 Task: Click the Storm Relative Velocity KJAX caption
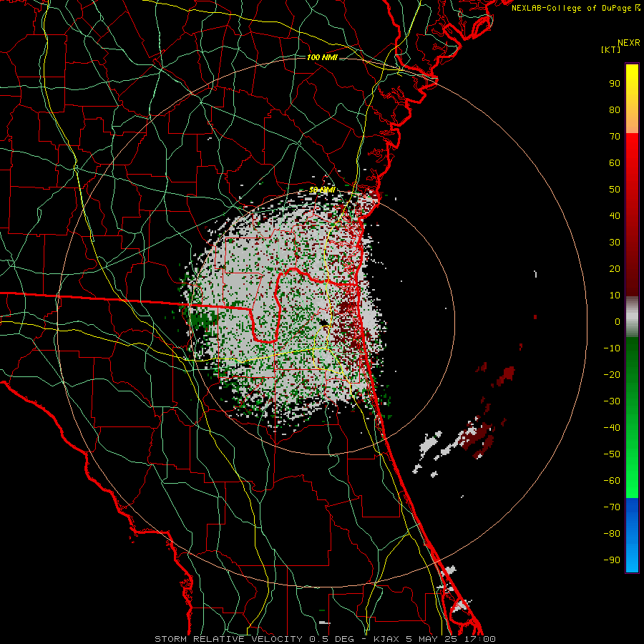(x=325, y=639)
